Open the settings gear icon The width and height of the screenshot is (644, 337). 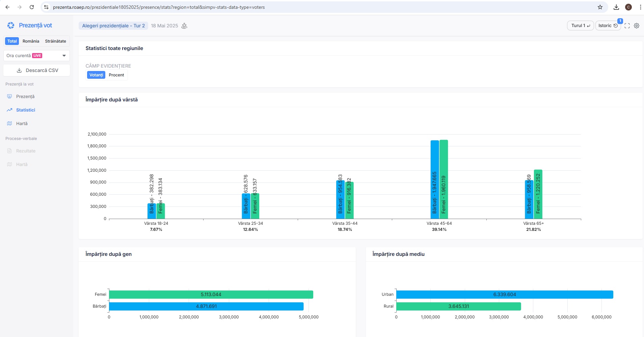637,26
